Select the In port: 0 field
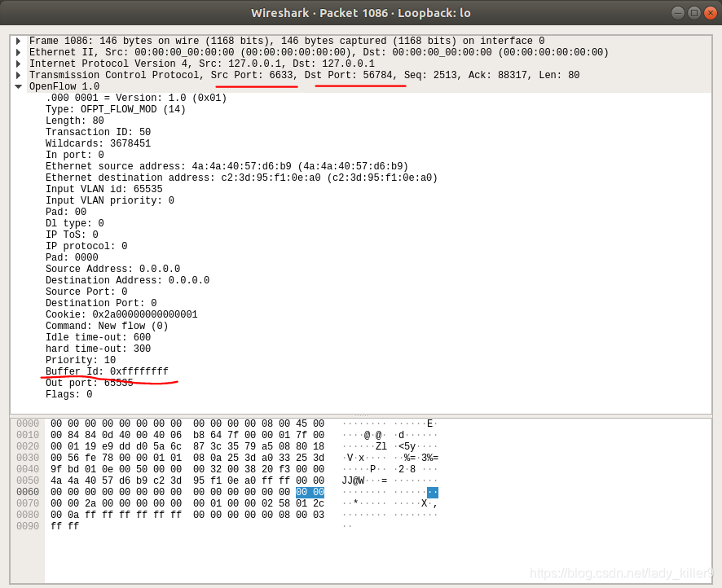The image size is (722, 588). point(75,155)
